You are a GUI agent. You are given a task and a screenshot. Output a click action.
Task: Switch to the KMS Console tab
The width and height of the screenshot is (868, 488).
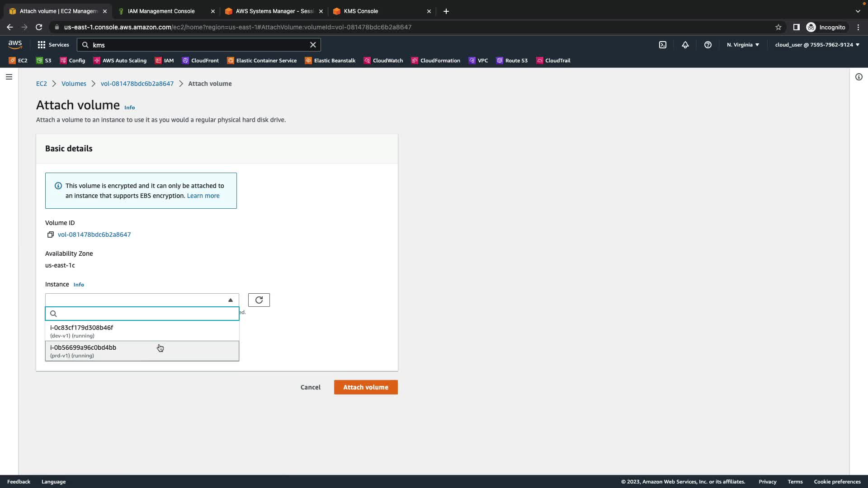click(361, 11)
